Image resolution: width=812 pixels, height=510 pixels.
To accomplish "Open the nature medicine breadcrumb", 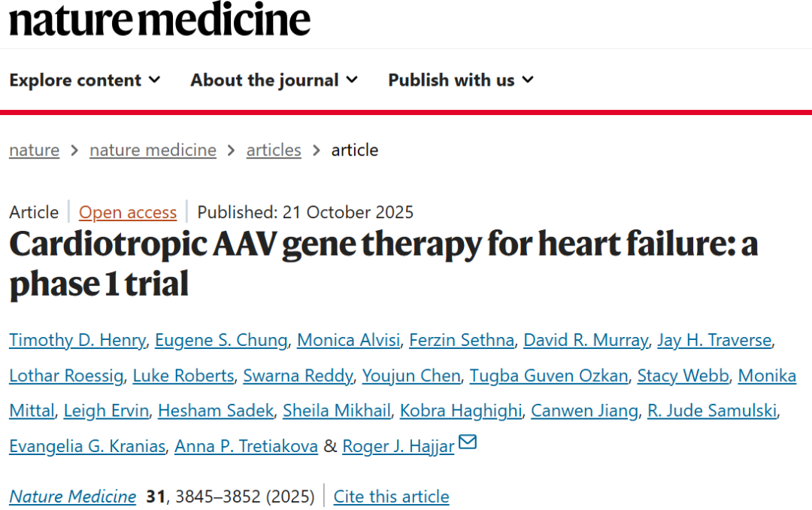I will point(153,150).
